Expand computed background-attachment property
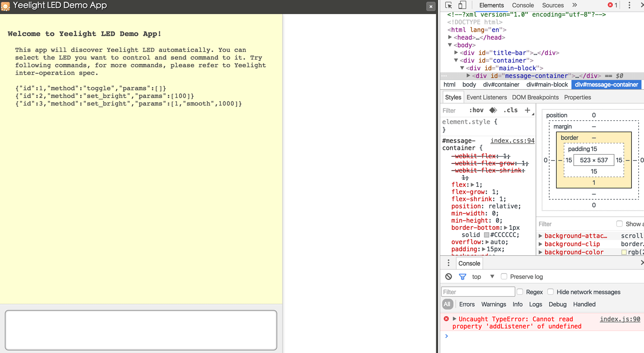 [540, 236]
